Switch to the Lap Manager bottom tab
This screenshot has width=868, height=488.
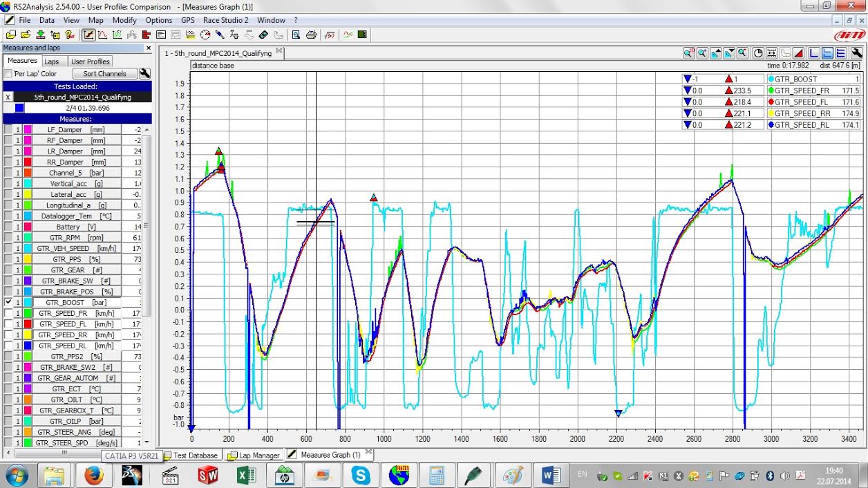pyautogui.click(x=254, y=455)
